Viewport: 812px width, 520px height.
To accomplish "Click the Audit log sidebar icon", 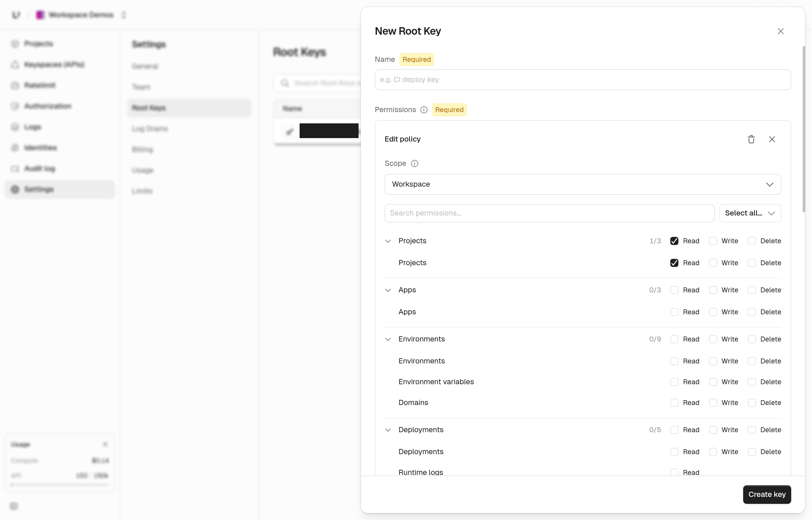I will coord(15,168).
